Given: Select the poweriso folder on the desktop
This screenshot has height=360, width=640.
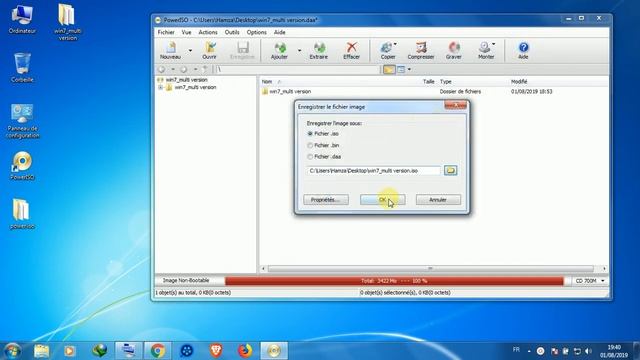Looking at the screenshot, I should 22,214.
